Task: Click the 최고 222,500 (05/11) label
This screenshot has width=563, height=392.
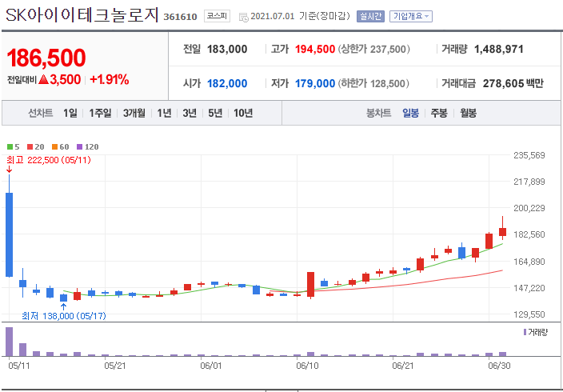Action: (49, 160)
